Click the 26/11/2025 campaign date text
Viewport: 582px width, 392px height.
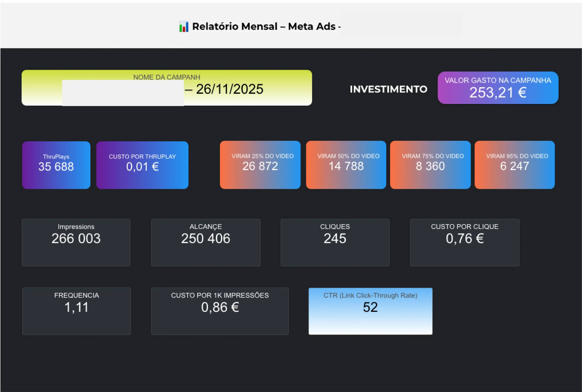pyautogui.click(x=229, y=89)
